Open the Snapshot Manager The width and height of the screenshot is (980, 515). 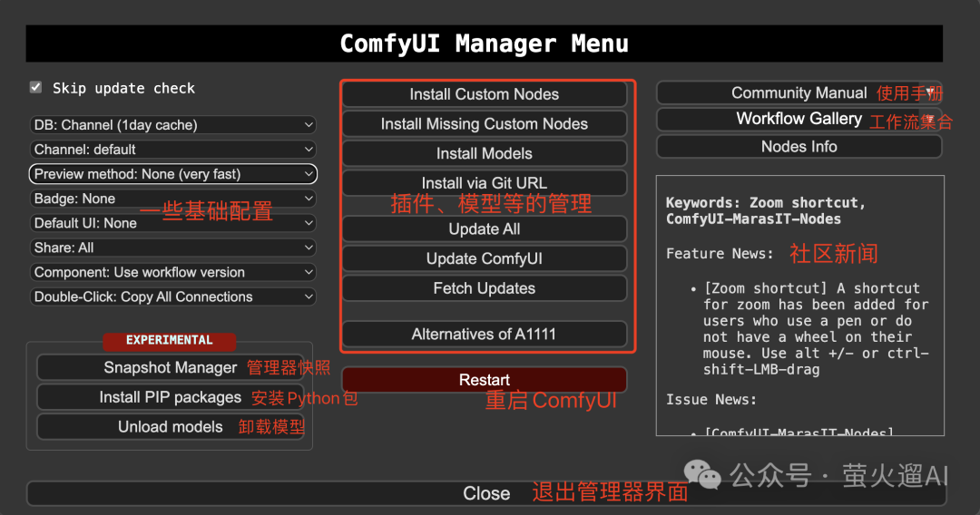point(170,368)
